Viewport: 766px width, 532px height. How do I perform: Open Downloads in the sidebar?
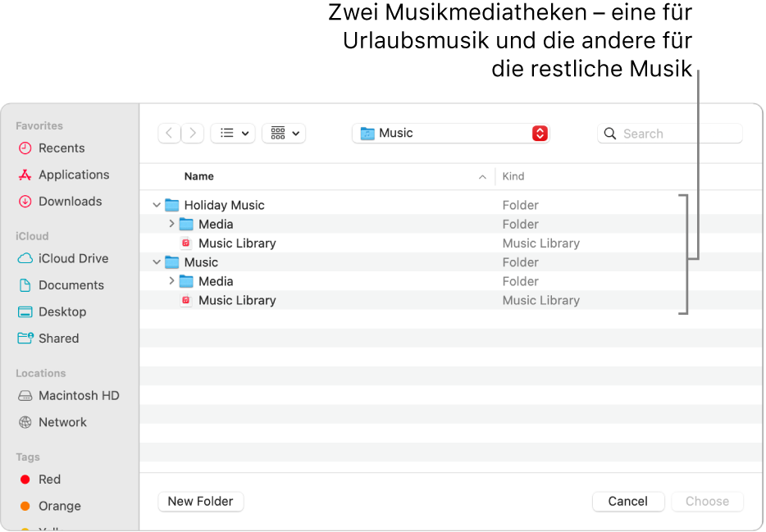point(60,201)
